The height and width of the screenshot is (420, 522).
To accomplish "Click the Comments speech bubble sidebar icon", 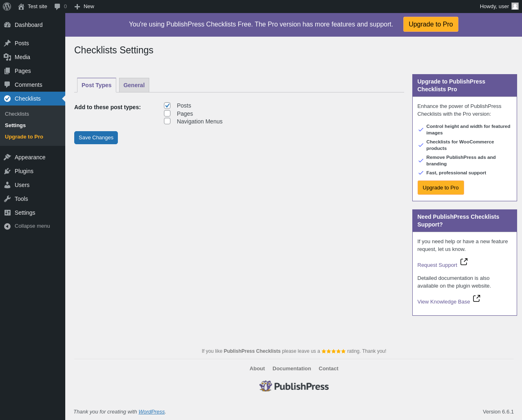I will click(x=7, y=85).
